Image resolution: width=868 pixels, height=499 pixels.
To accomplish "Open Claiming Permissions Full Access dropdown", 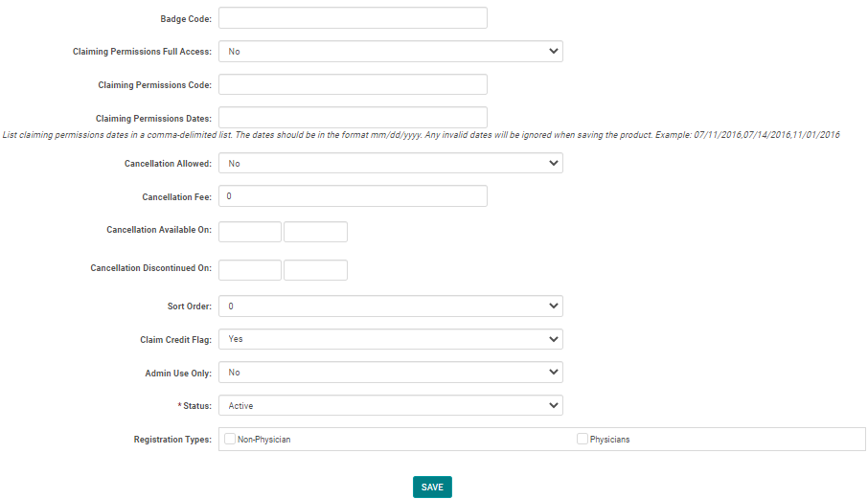I will point(390,52).
